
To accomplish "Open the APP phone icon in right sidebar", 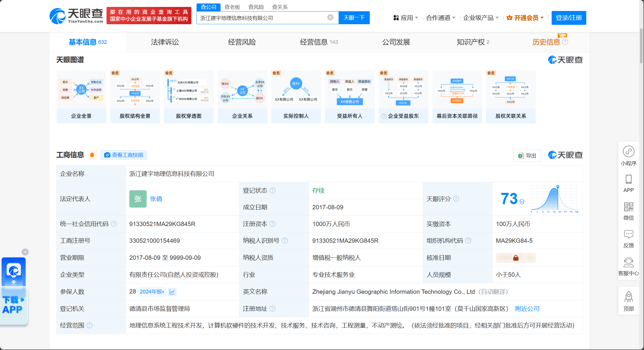I will click(x=628, y=184).
